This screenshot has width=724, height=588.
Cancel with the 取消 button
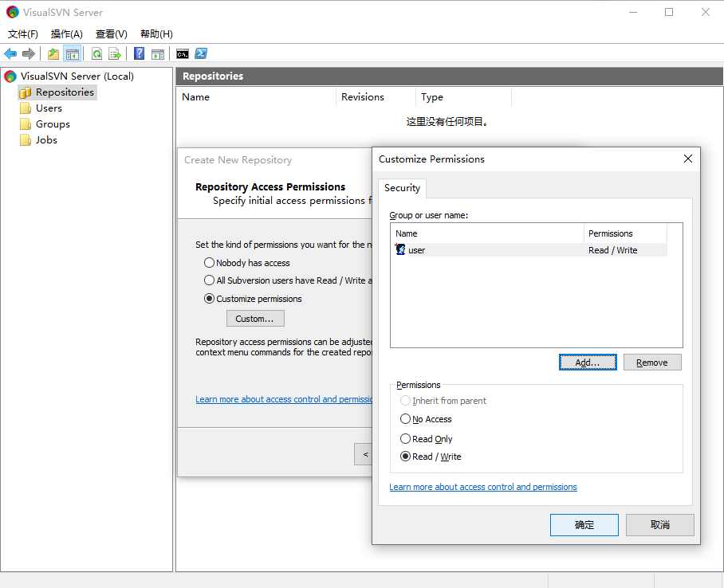point(660,525)
